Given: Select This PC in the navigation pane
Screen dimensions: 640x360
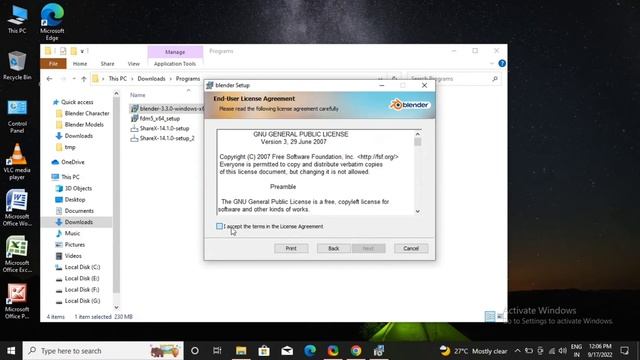Looking at the screenshot, I should 65,177.
